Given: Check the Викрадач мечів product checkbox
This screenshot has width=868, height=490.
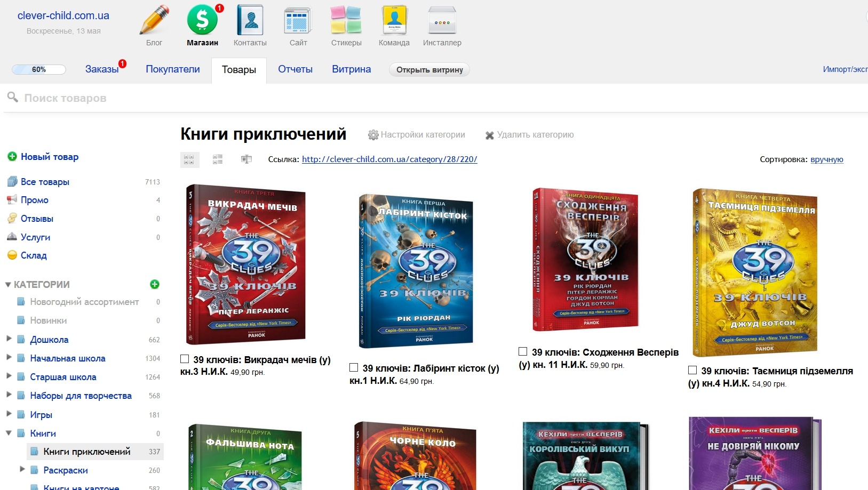Looking at the screenshot, I should (185, 359).
